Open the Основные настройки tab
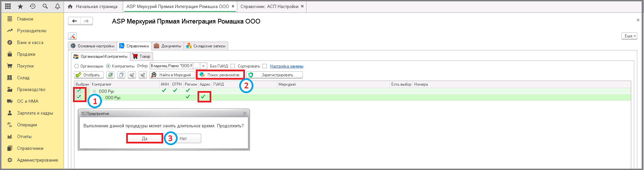The width and height of the screenshot is (644, 170). (x=93, y=46)
